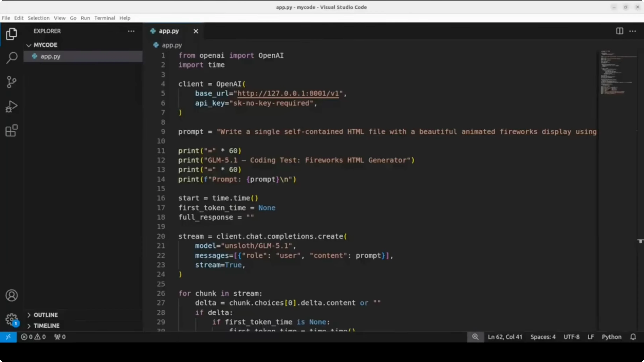Viewport: 644px width, 362px height.
Task: Click the remote window indicator icon
Action: point(8,337)
